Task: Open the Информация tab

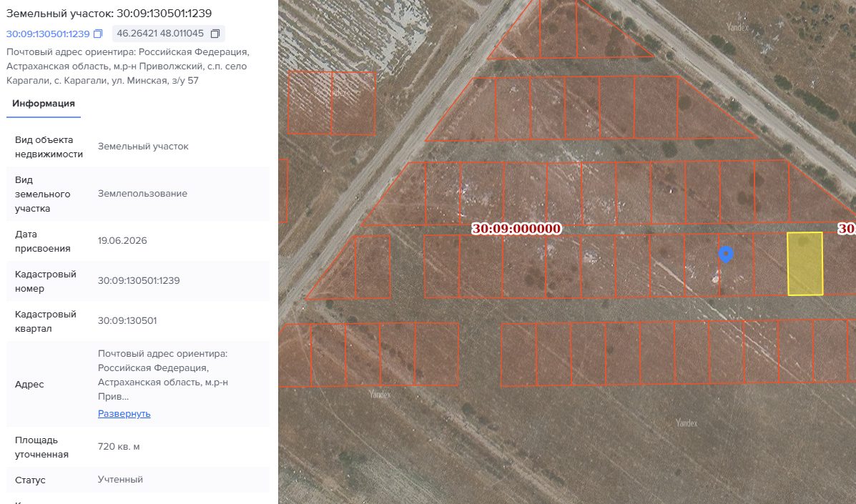Action: 44,104
